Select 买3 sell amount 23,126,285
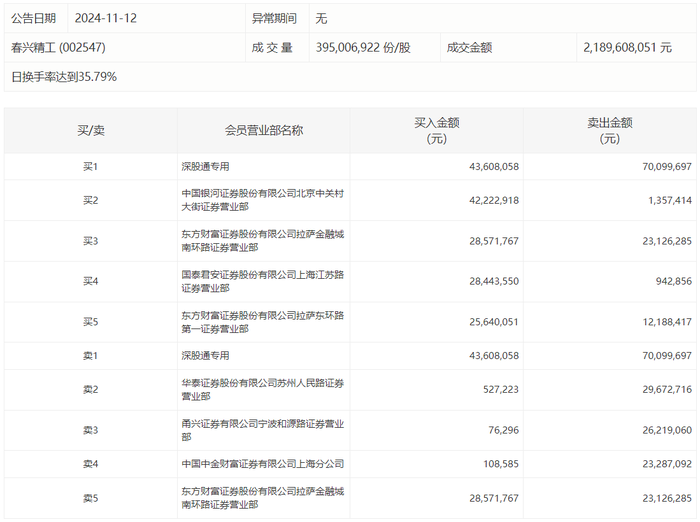Image resolution: width=700 pixels, height=522 pixels. click(667, 241)
